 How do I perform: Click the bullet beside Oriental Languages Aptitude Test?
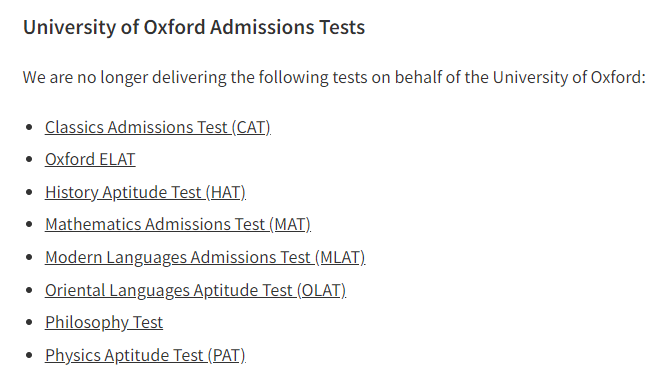click(x=29, y=290)
